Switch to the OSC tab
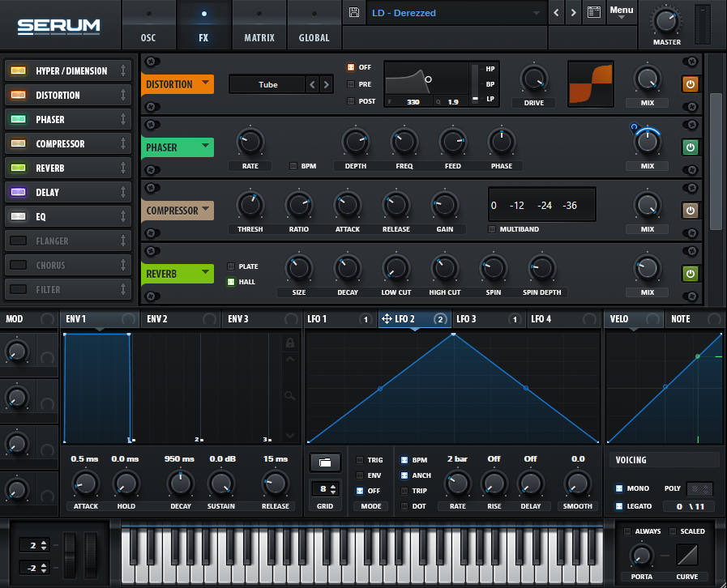Screen dimensions: 727x588 148,25
